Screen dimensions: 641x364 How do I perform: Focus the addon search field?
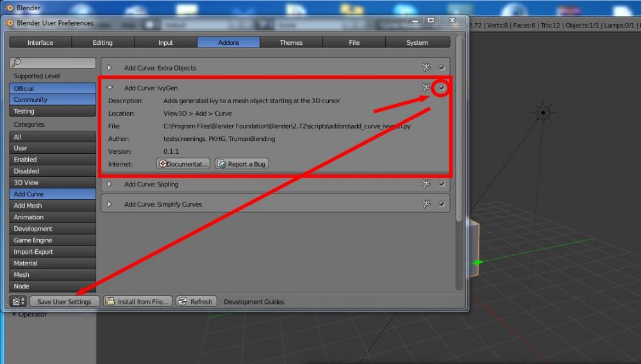[x=53, y=63]
